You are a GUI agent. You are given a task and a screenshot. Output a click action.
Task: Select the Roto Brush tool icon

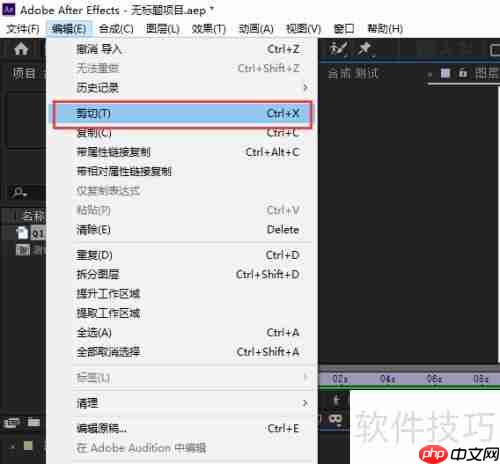pos(338,49)
